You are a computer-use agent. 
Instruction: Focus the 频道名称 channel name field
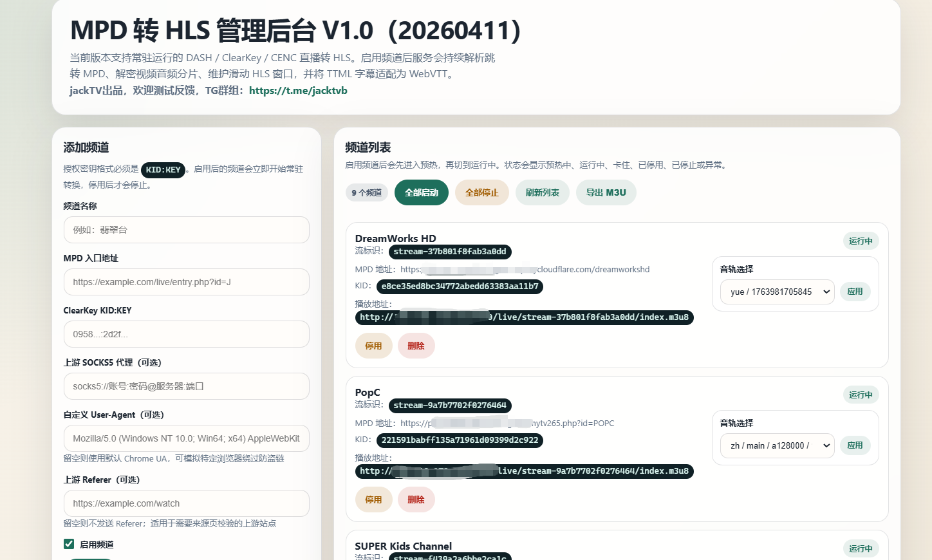186,230
